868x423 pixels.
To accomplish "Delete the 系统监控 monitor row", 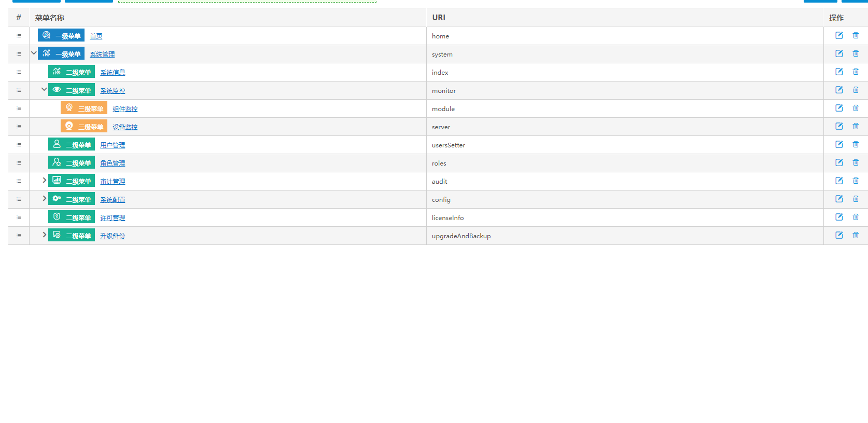I will [856, 90].
